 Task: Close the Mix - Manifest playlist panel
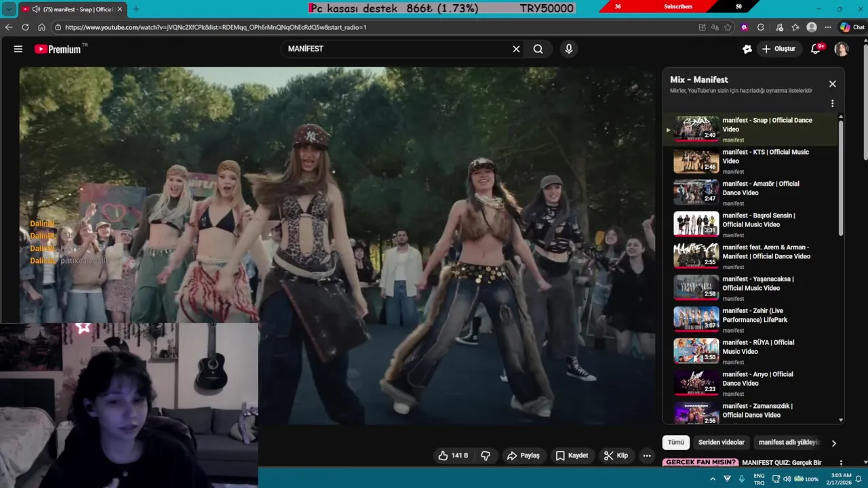pyautogui.click(x=832, y=84)
